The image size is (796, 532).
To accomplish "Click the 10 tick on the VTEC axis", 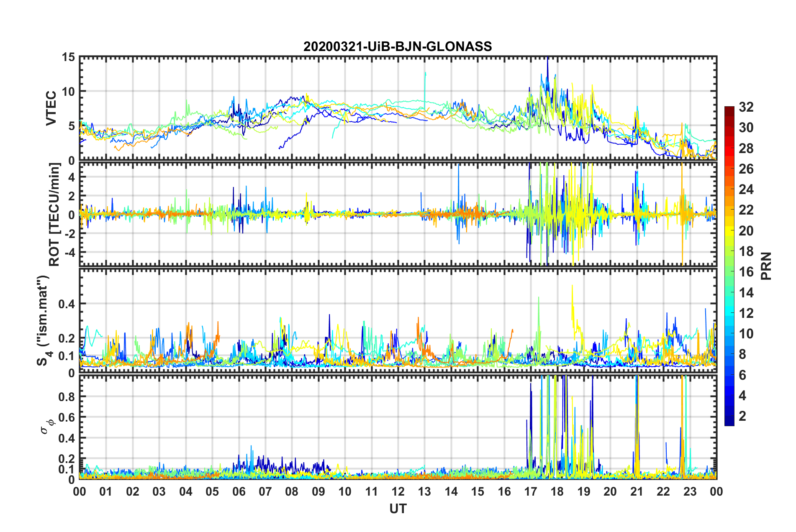I will pos(68,92).
